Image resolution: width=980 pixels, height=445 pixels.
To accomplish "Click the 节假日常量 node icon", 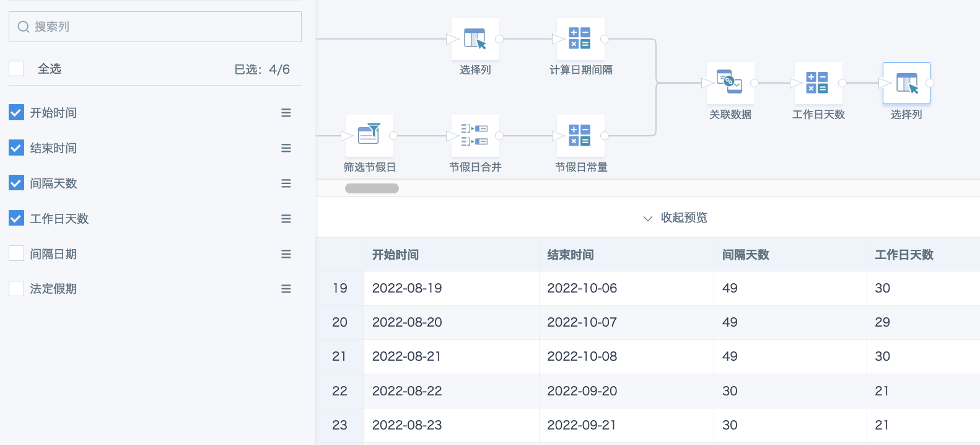I will click(x=580, y=135).
